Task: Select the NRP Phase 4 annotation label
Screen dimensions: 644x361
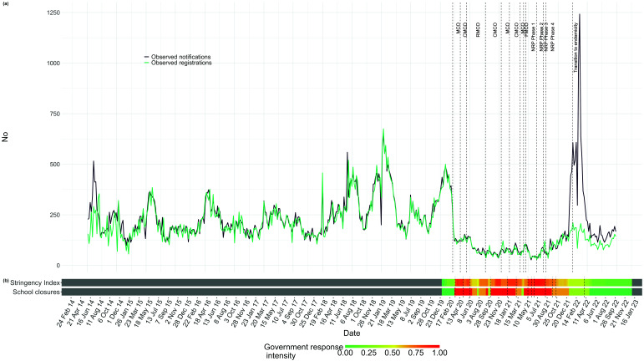Action: pyautogui.click(x=553, y=38)
